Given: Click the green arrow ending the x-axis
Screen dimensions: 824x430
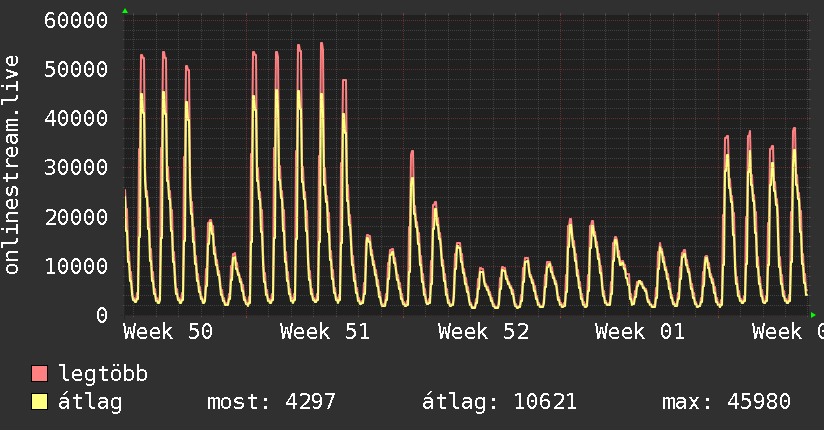Looking at the screenshot, I should [813, 315].
